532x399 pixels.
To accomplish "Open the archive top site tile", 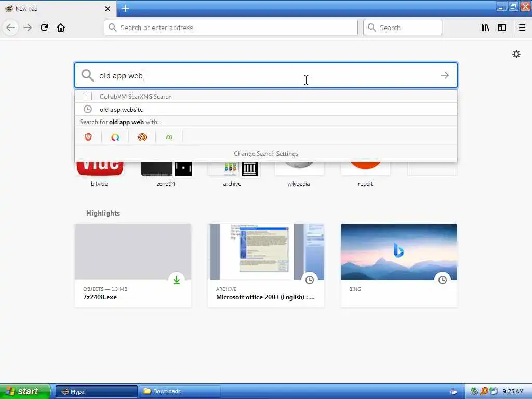I will tap(232, 174).
